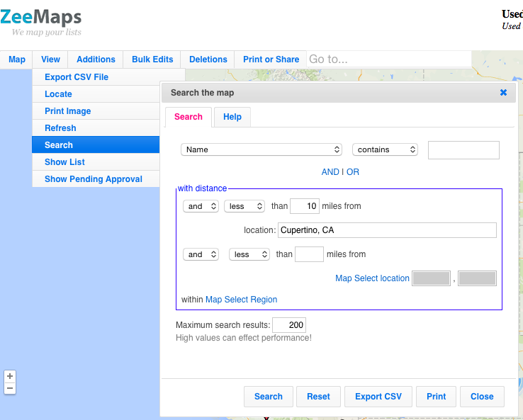Click Map Select location link
This screenshot has height=420, width=523.
pos(372,278)
